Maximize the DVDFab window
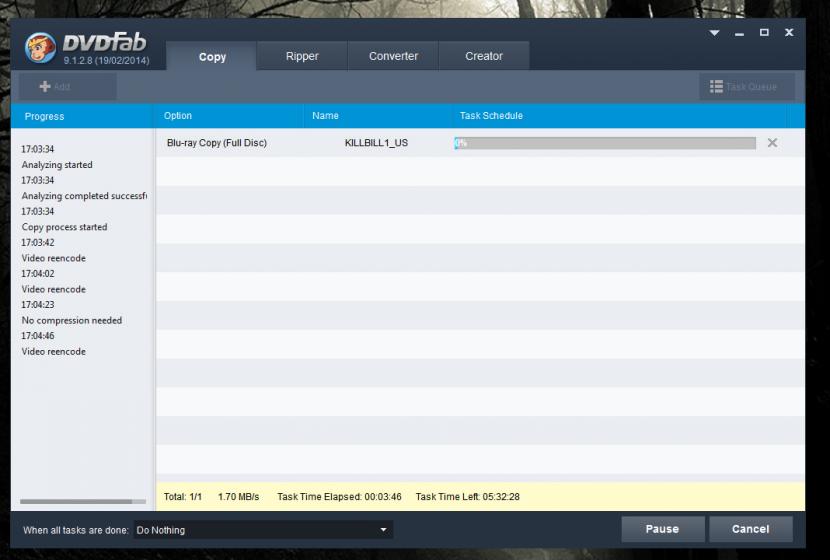Viewport: 830px width, 560px height. [764, 32]
